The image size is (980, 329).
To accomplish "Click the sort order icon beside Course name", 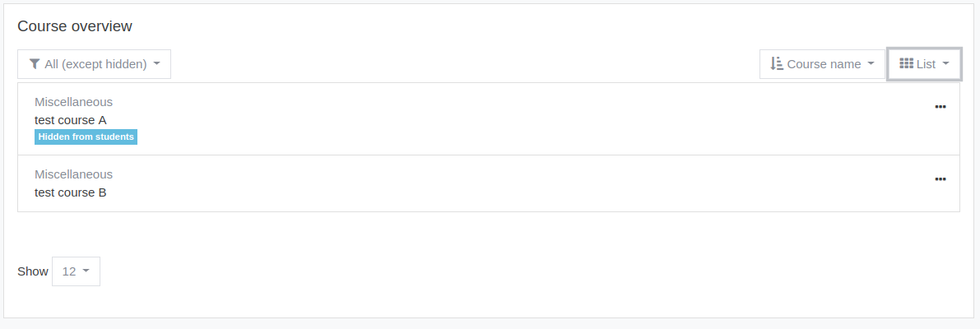I will pos(776,63).
